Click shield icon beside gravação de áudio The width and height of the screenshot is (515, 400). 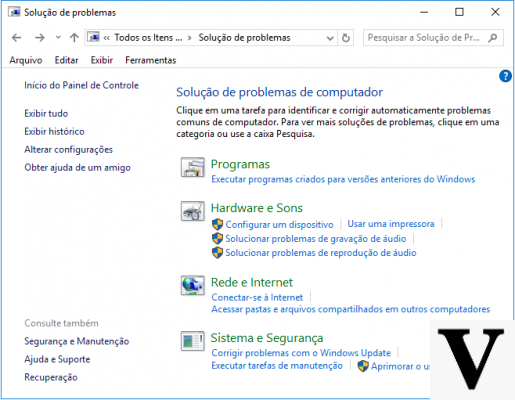[x=217, y=239]
